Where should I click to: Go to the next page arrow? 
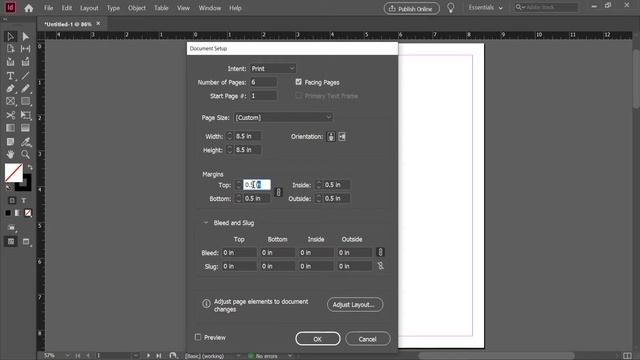[148, 356]
